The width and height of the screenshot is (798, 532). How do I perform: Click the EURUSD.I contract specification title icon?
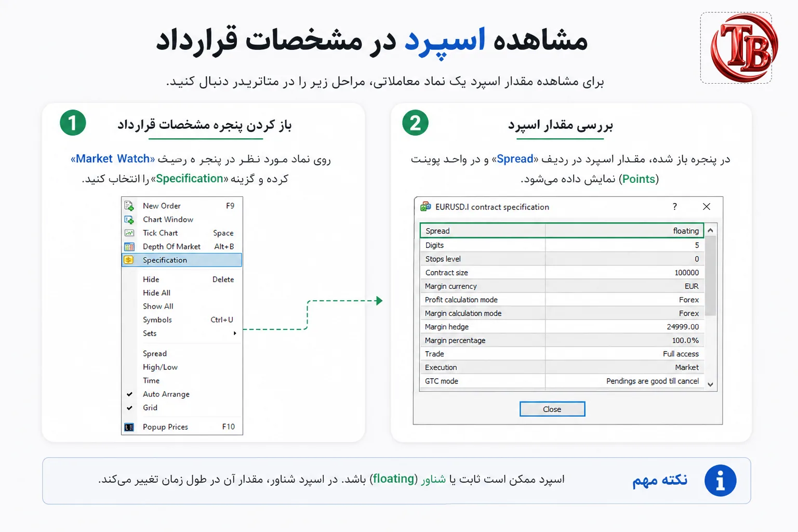pyautogui.click(x=425, y=207)
